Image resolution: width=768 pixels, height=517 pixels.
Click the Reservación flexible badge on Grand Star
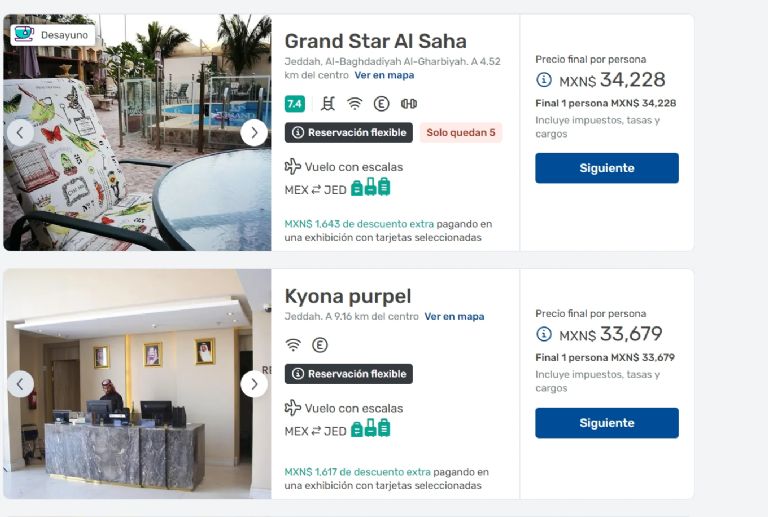click(x=348, y=132)
